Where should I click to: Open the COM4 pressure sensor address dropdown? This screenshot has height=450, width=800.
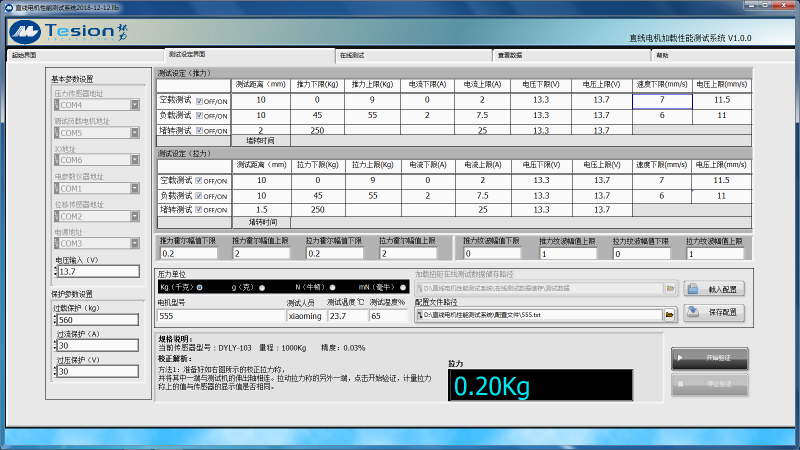(134, 104)
